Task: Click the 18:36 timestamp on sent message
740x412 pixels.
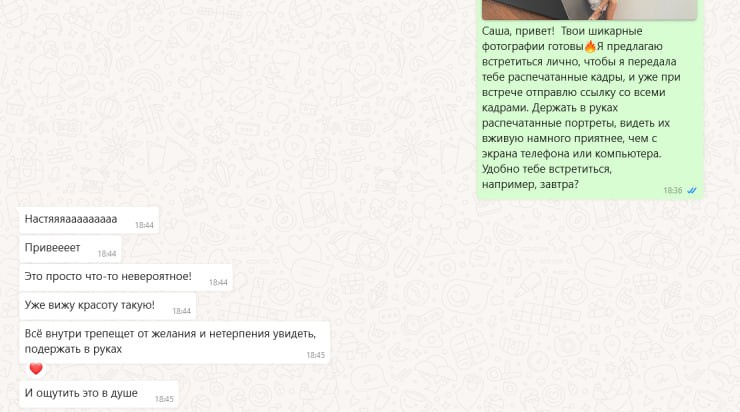Action: pos(673,191)
